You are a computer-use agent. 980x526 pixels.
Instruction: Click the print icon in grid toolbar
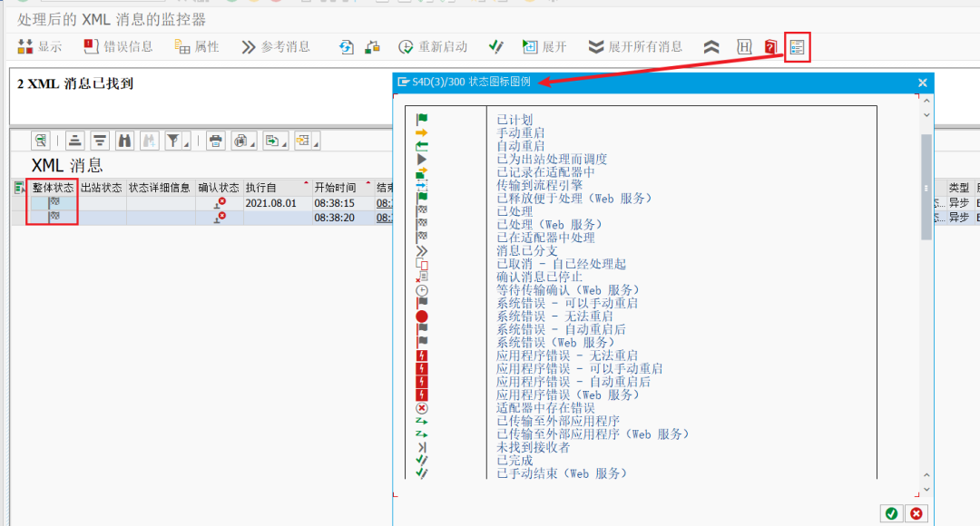click(x=216, y=141)
